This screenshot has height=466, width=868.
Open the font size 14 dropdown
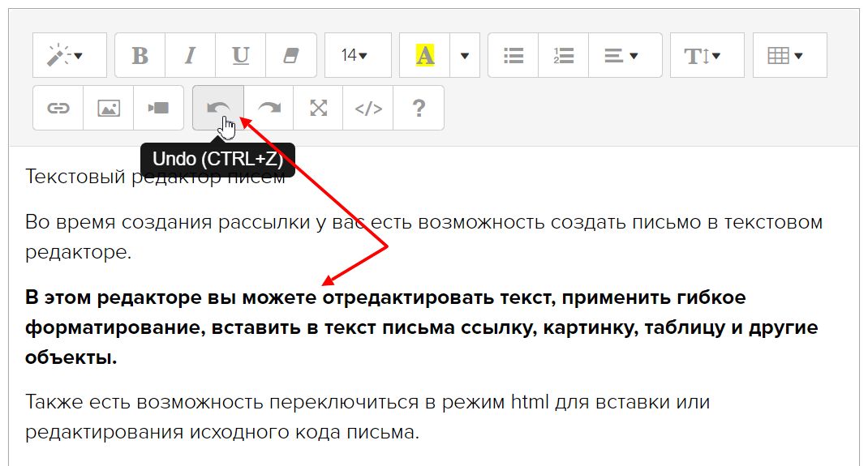pos(357,55)
